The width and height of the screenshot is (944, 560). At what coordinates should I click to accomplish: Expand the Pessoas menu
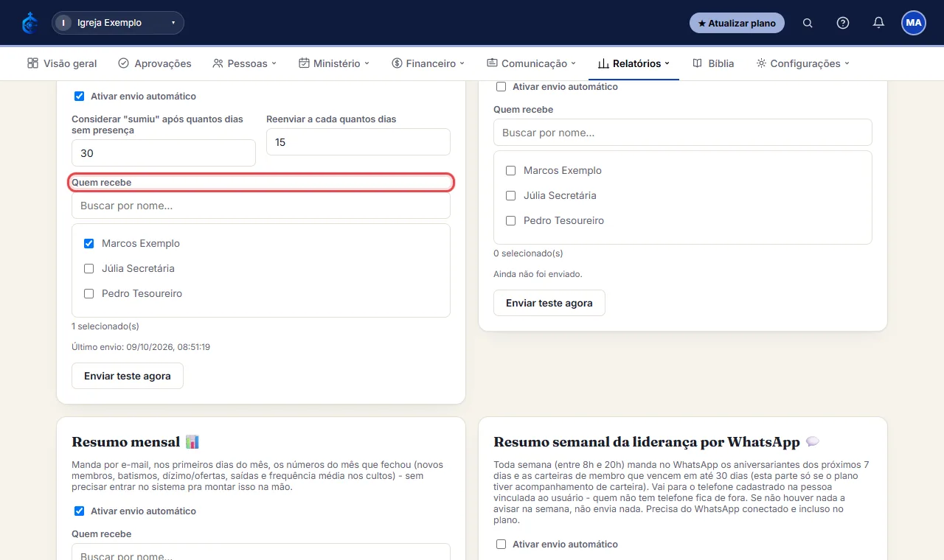click(244, 63)
